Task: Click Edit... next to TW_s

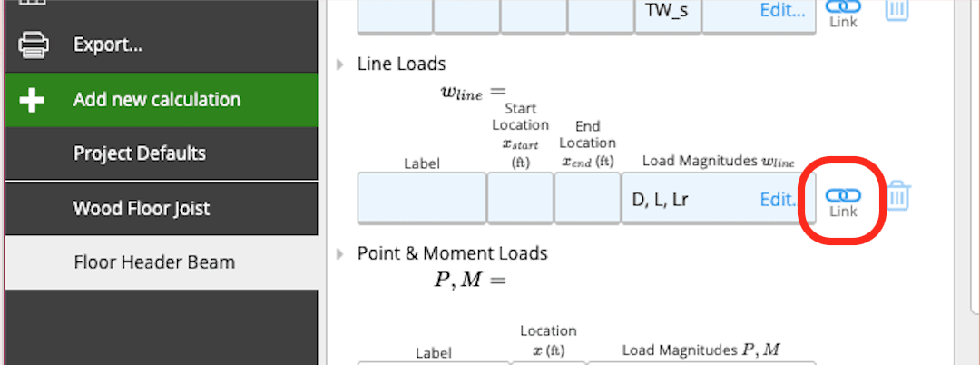Action: (x=783, y=11)
